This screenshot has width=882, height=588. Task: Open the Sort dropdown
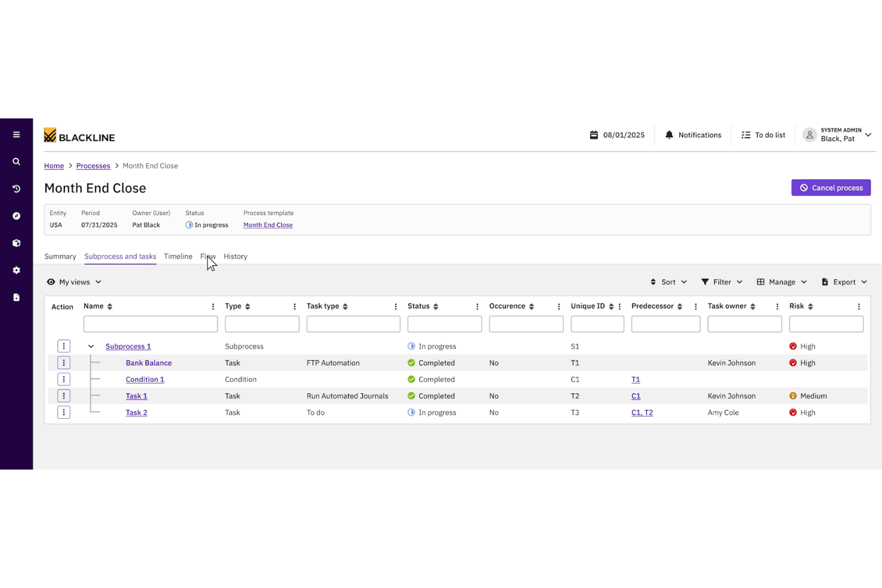point(669,282)
